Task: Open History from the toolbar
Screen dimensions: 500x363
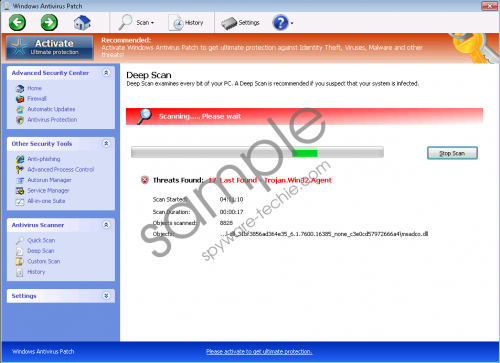Action: click(186, 23)
